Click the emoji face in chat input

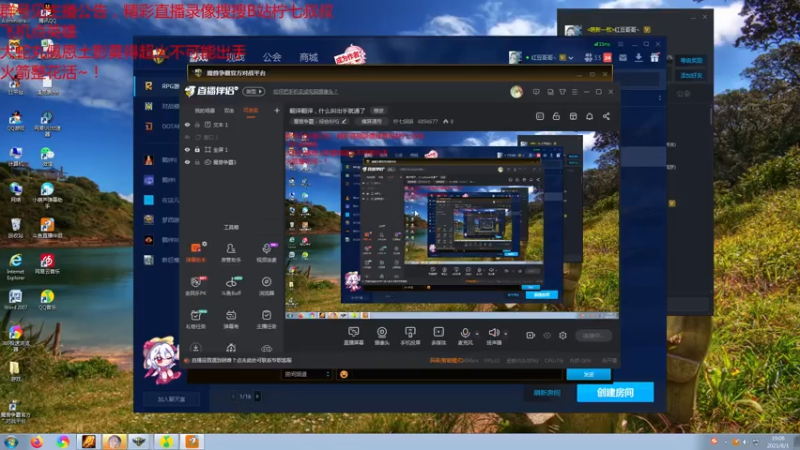click(344, 374)
